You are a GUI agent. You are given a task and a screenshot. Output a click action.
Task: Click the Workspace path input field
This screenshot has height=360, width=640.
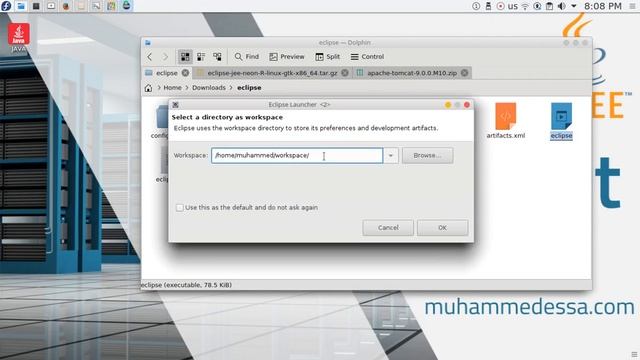click(x=297, y=156)
